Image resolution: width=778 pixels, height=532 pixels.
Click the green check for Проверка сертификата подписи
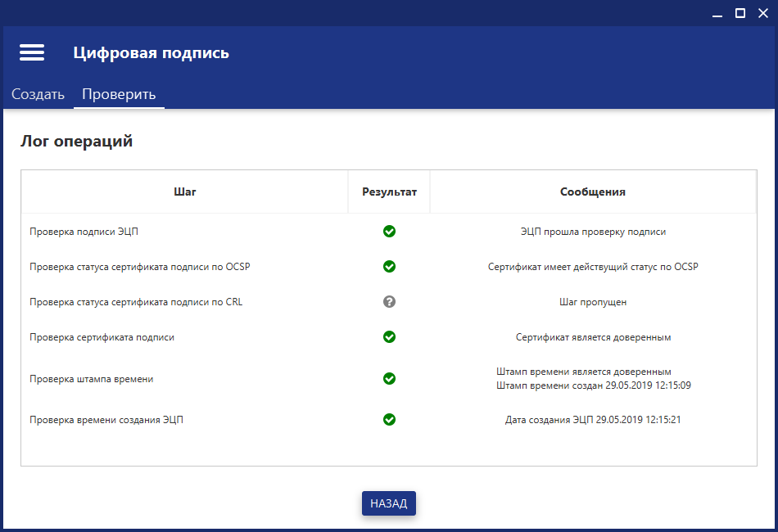tap(389, 337)
